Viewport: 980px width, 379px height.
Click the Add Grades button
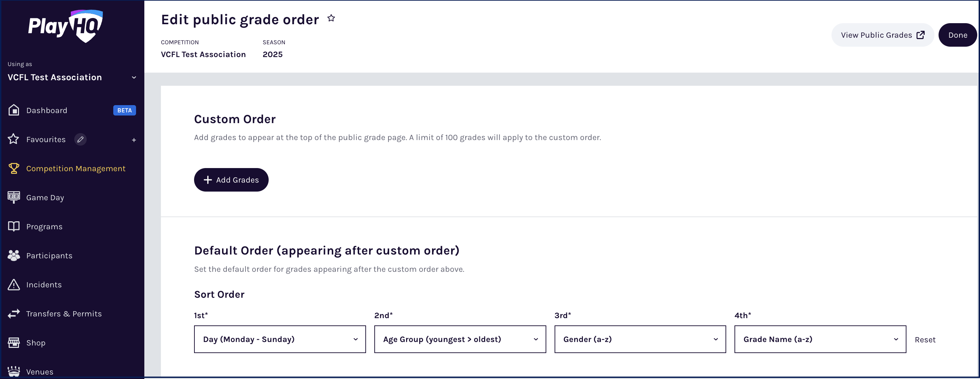tap(231, 180)
